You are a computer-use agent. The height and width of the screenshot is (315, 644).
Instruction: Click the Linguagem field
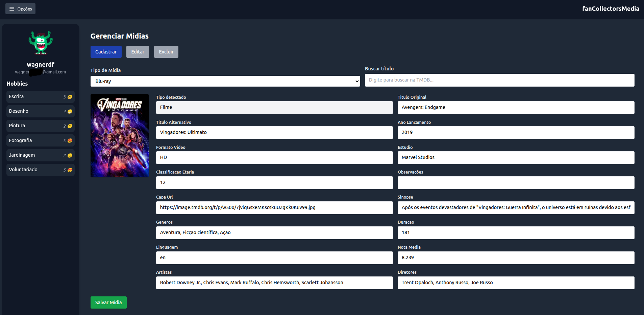(274, 258)
